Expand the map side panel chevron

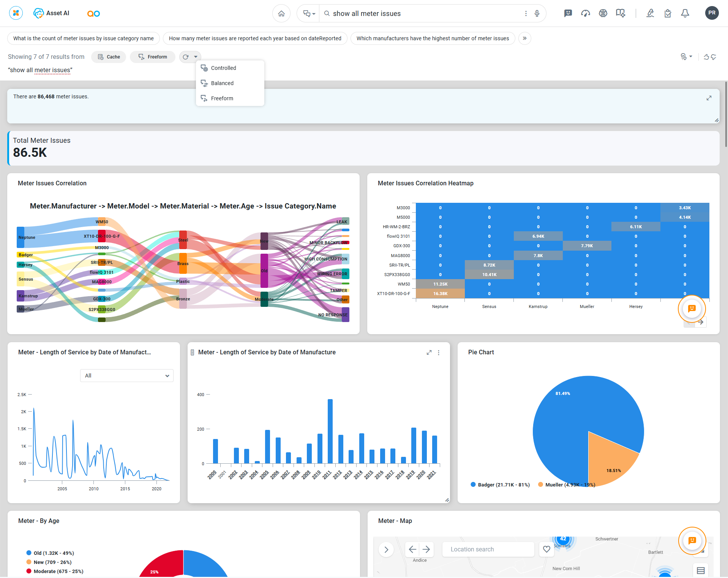[386, 550]
